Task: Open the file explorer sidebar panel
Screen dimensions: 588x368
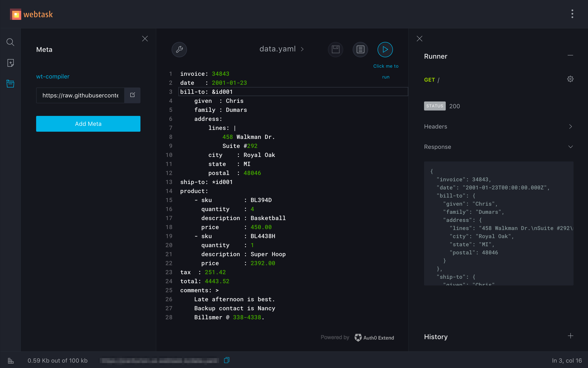Action: coord(10,83)
